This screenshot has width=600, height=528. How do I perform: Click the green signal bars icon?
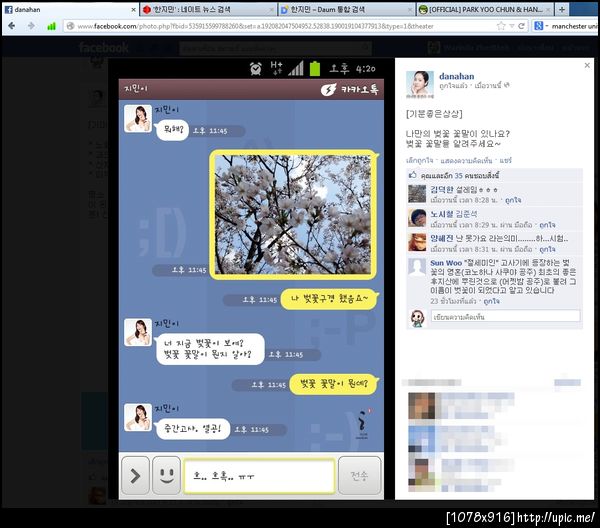(x=51, y=26)
